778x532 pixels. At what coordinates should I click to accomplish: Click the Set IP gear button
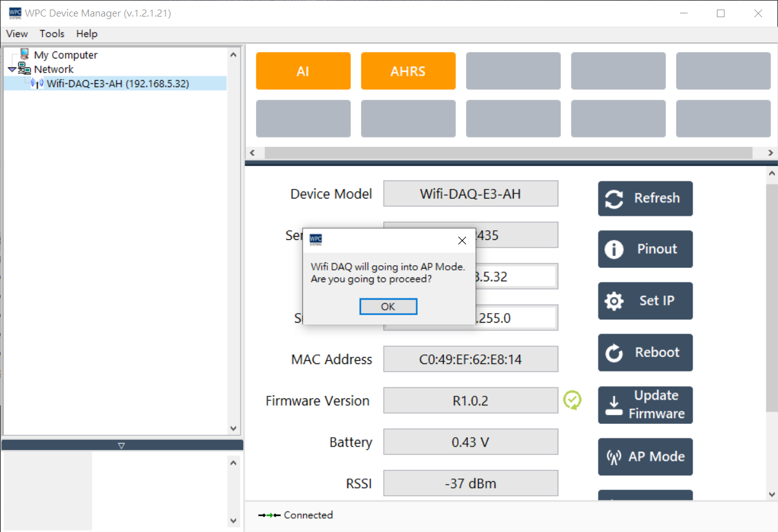coord(645,301)
